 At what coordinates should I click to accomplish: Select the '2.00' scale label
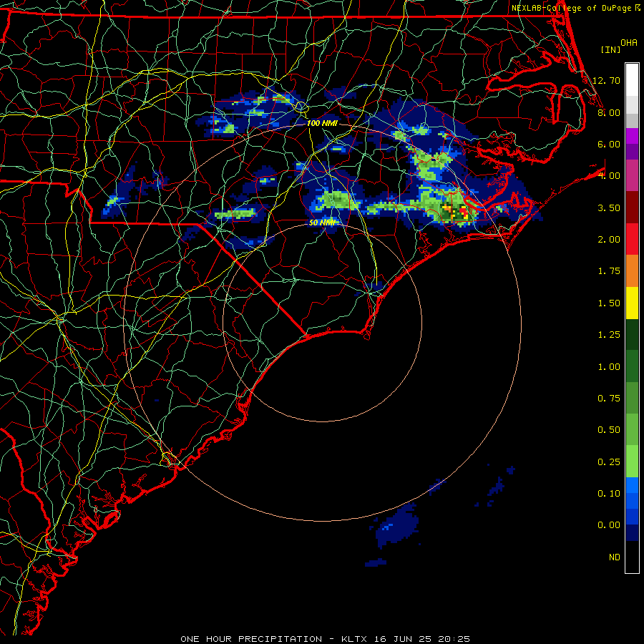click(x=609, y=239)
